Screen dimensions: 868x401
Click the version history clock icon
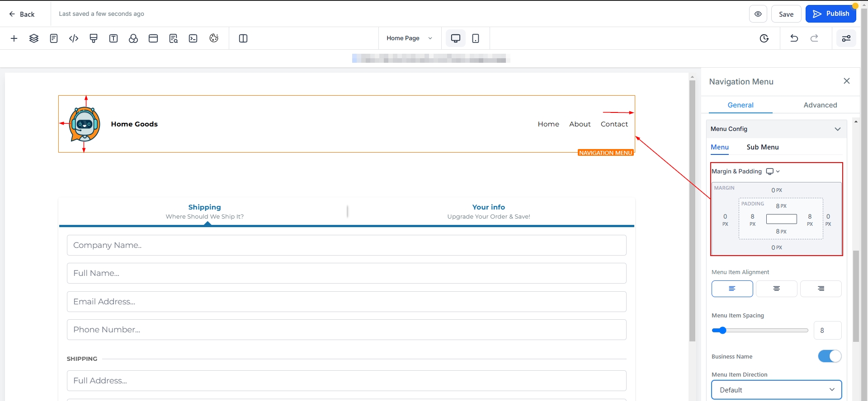(764, 38)
